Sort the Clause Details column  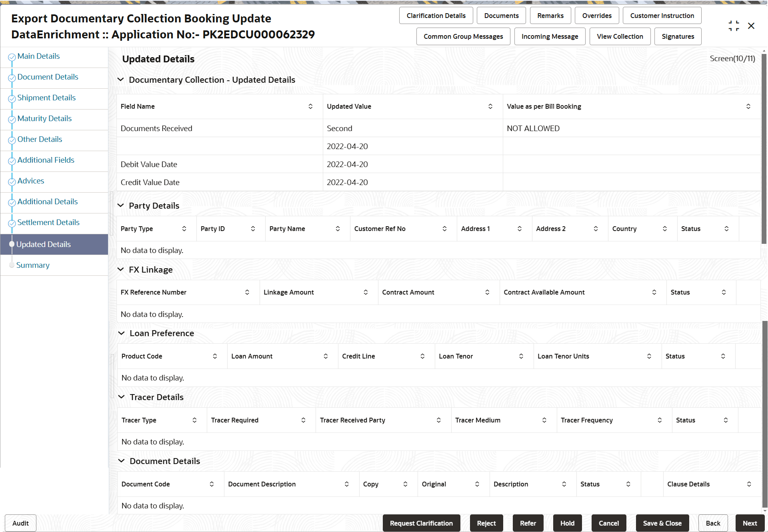coord(749,484)
